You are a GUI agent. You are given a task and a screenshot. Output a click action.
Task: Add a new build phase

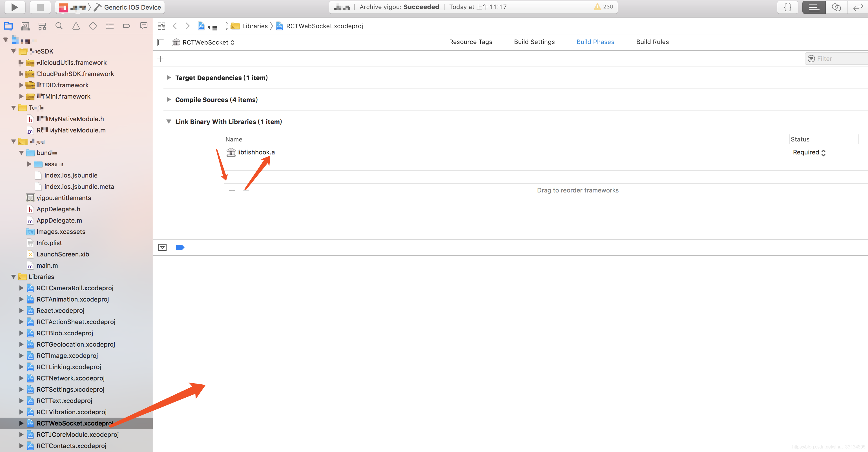pos(160,59)
